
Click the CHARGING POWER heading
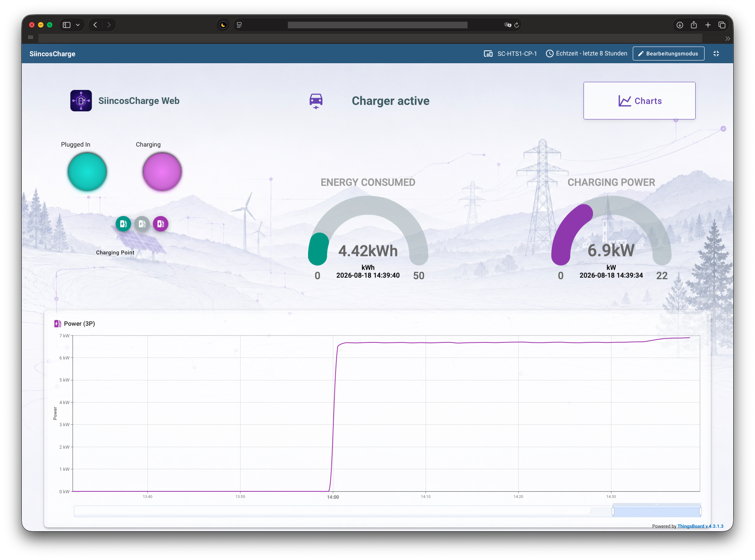tap(611, 182)
